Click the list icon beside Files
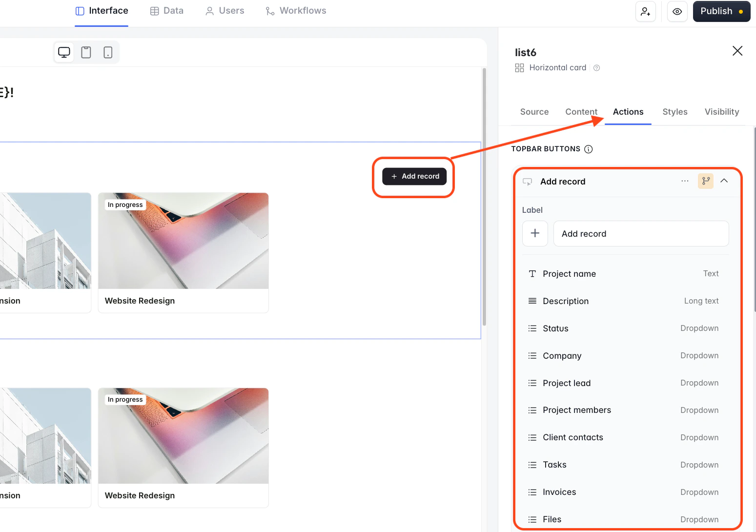The width and height of the screenshot is (756, 532). pyautogui.click(x=532, y=519)
